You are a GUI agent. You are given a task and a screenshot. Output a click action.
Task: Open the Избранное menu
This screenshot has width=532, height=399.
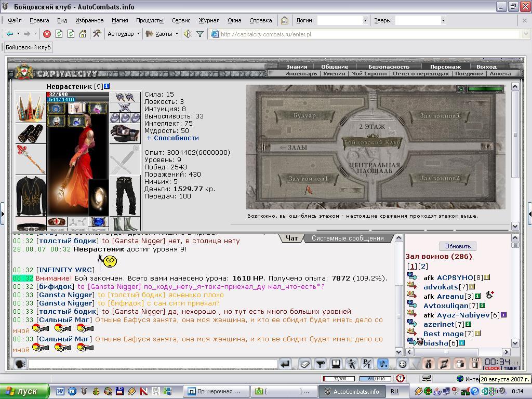point(89,20)
